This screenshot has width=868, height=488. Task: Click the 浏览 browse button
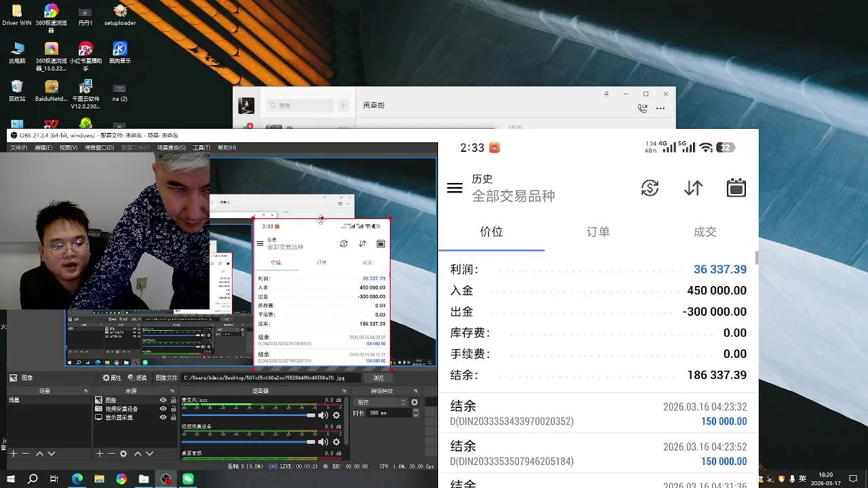378,378
